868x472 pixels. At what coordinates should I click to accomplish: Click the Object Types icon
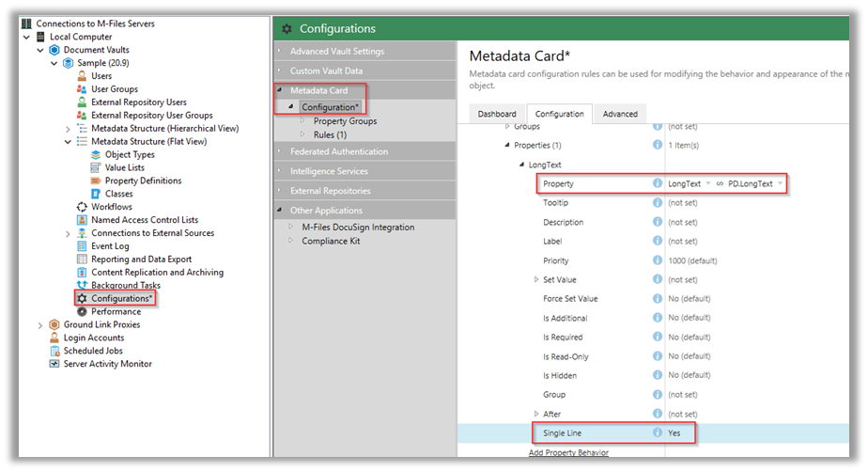pyautogui.click(x=96, y=154)
